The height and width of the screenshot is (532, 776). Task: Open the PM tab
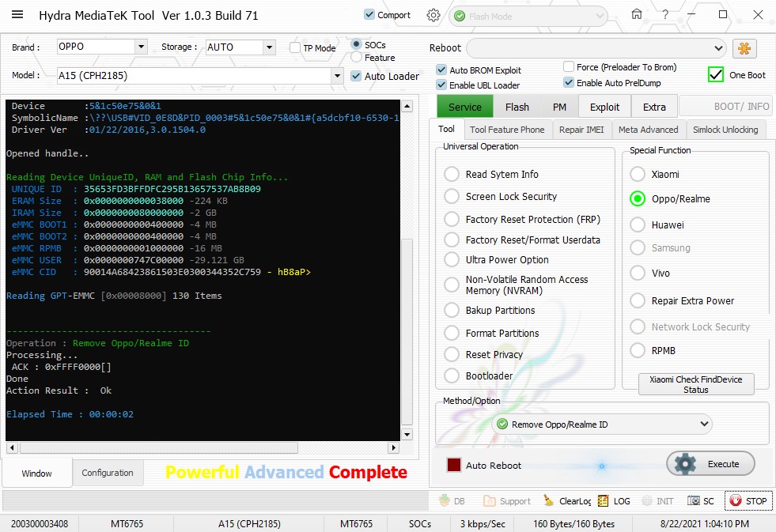point(559,107)
